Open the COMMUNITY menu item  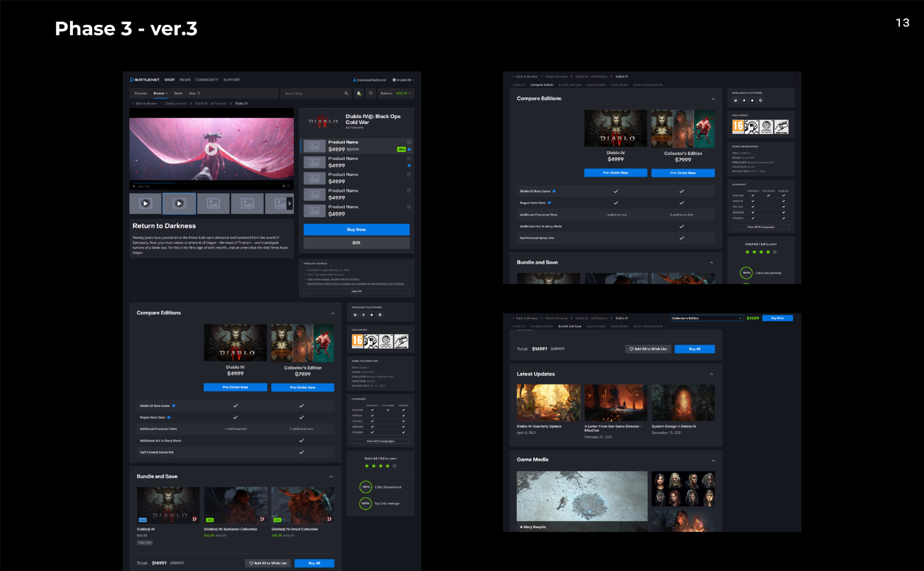[207, 80]
